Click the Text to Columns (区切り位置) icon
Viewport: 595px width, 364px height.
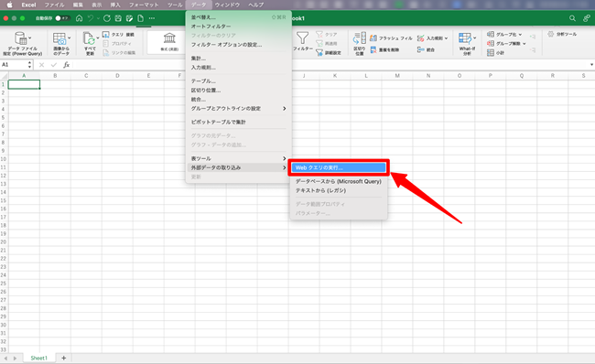point(360,38)
